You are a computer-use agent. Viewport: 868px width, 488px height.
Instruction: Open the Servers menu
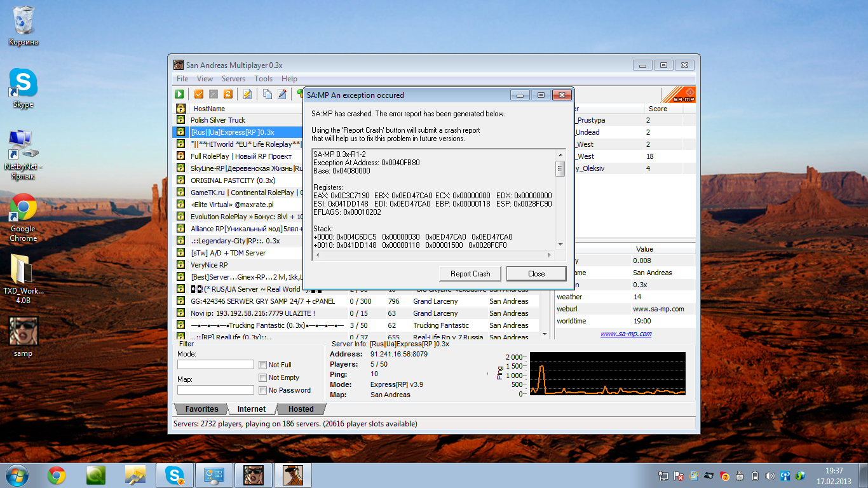233,79
